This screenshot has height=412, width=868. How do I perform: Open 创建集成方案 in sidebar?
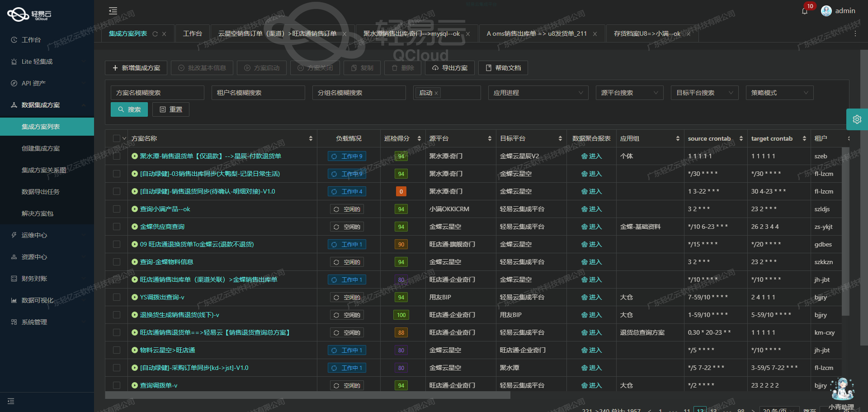(x=47, y=148)
